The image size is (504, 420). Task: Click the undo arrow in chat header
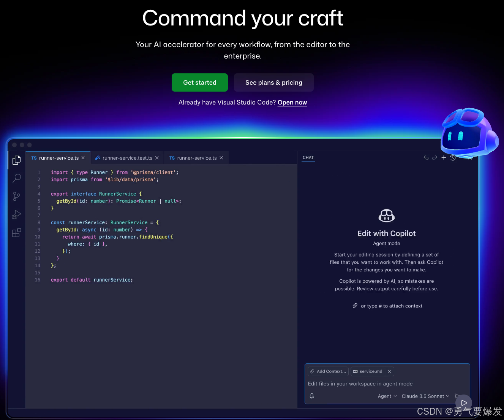[426, 158]
